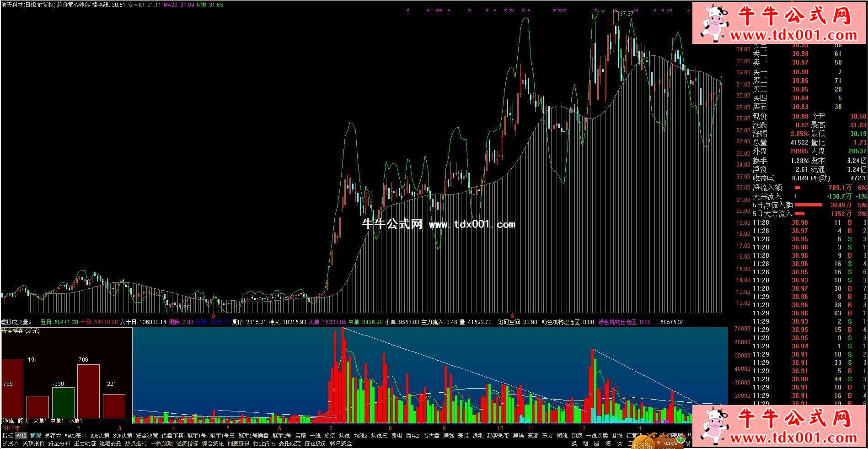
Task: Open the 资金分布 info tab
Action: coord(59,444)
